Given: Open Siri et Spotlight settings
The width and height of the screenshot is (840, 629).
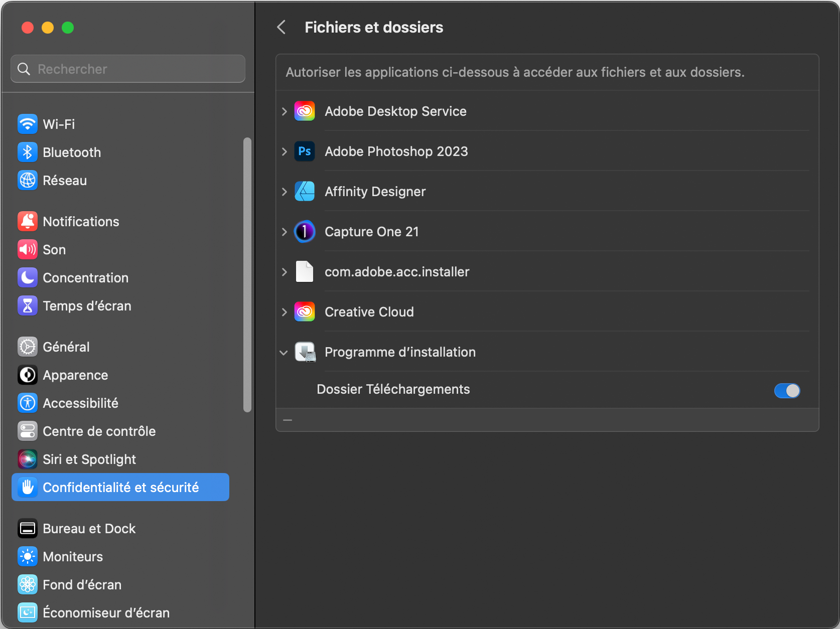Looking at the screenshot, I should tap(120, 459).
